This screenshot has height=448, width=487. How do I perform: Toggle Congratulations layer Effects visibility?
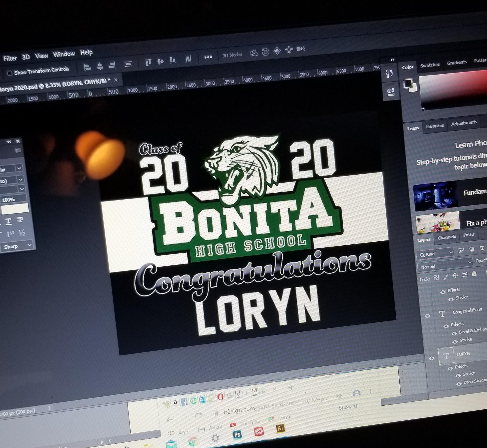[446, 326]
